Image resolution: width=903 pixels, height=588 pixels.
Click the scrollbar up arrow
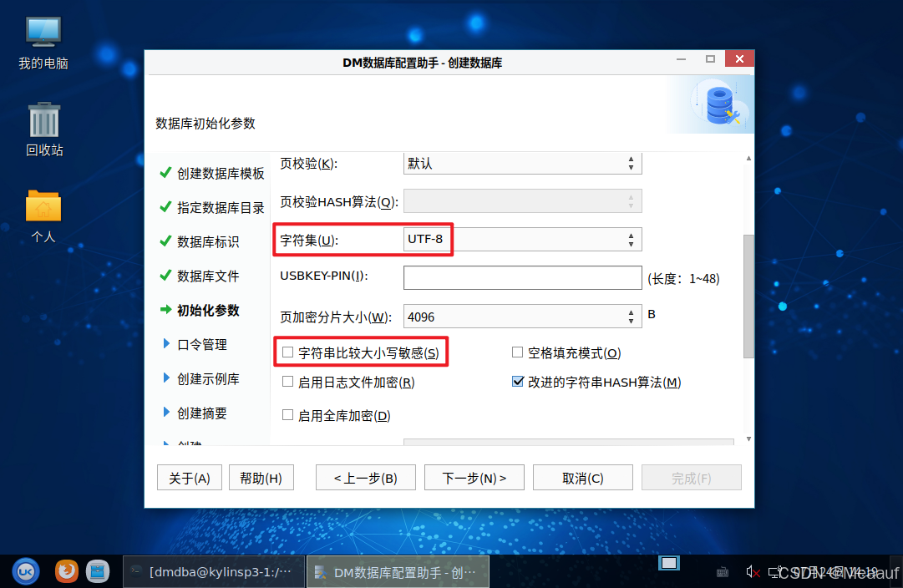pos(748,158)
